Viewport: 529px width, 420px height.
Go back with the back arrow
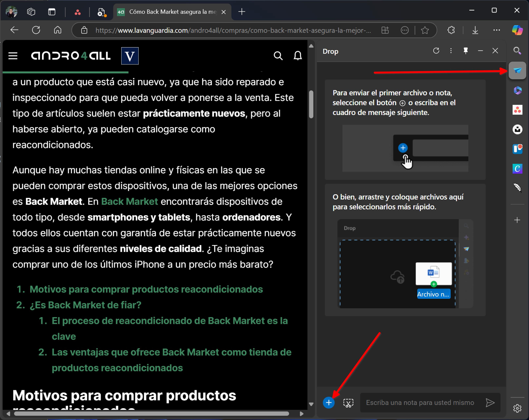[14, 30]
